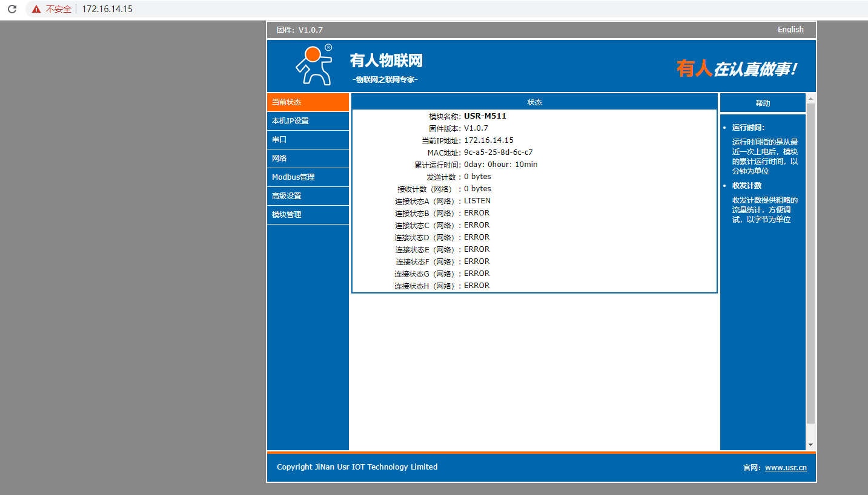This screenshot has height=495, width=868.
Task: Open the Modbus管理 page
Action: click(308, 177)
